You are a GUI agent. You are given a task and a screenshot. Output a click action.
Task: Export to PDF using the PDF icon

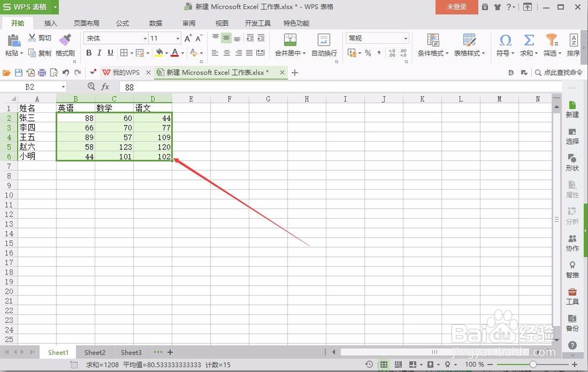click(x=31, y=73)
